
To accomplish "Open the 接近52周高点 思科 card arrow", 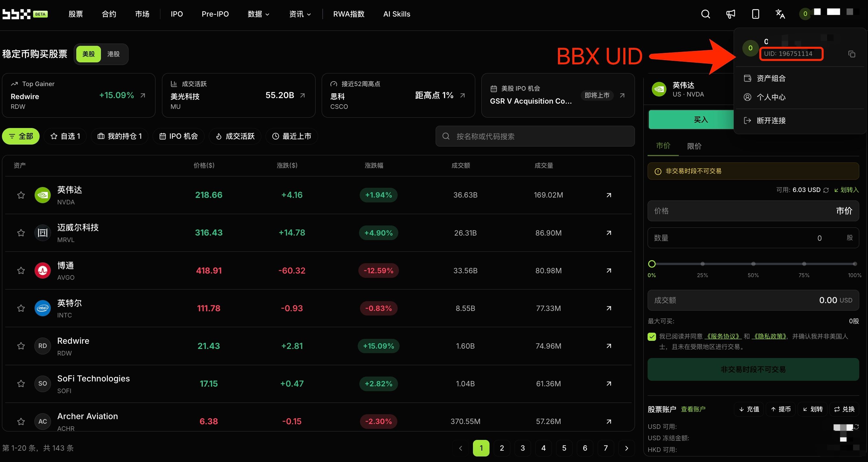I will (x=462, y=96).
